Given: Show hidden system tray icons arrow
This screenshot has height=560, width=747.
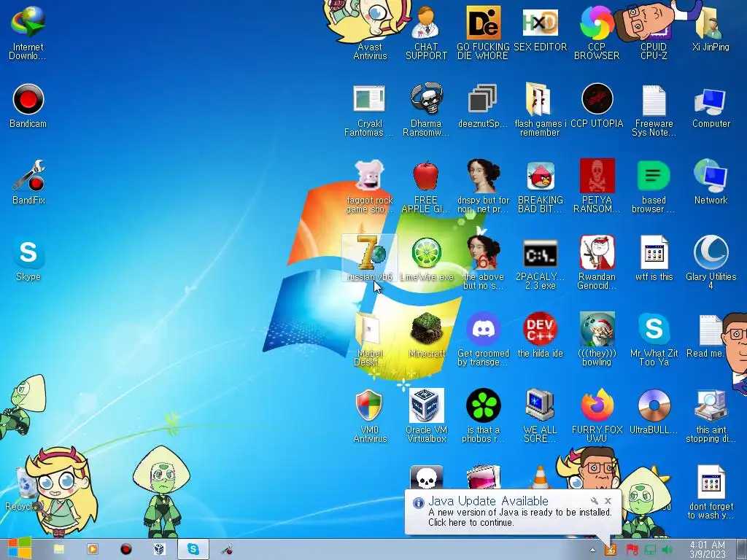Looking at the screenshot, I should [x=592, y=551].
